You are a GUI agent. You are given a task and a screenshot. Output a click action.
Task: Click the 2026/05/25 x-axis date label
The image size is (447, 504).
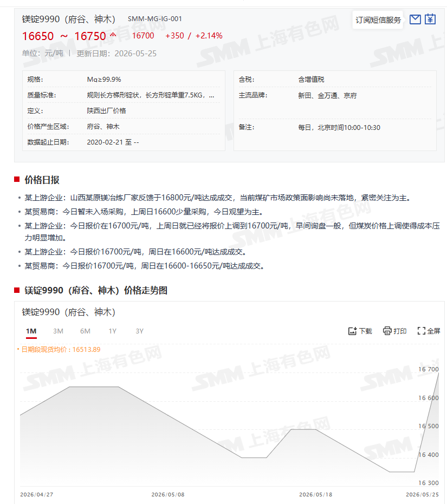(x=422, y=495)
